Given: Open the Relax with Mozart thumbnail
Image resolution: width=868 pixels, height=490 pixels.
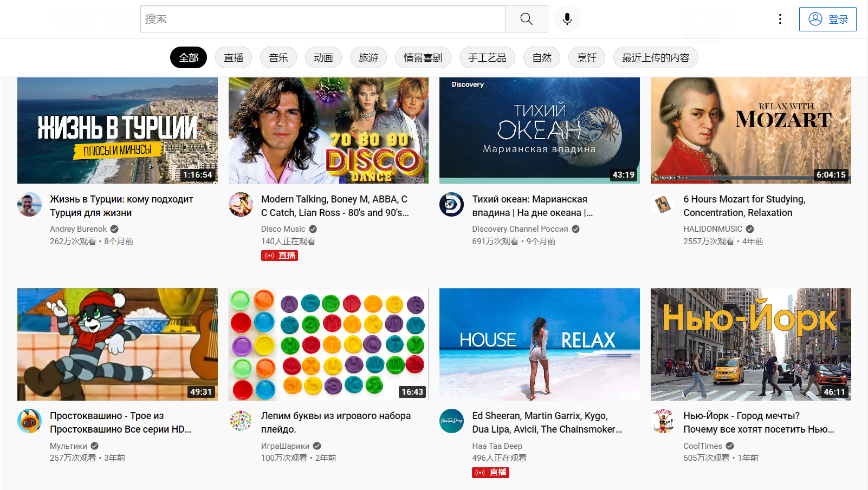Looking at the screenshot, I should (751, 130).
